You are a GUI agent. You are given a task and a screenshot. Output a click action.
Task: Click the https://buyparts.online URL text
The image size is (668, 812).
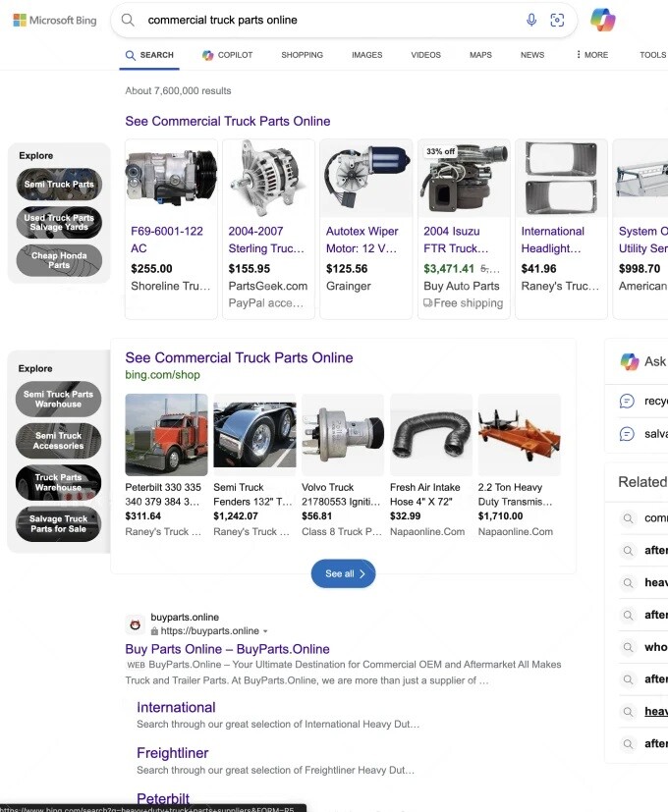(210, 631)
